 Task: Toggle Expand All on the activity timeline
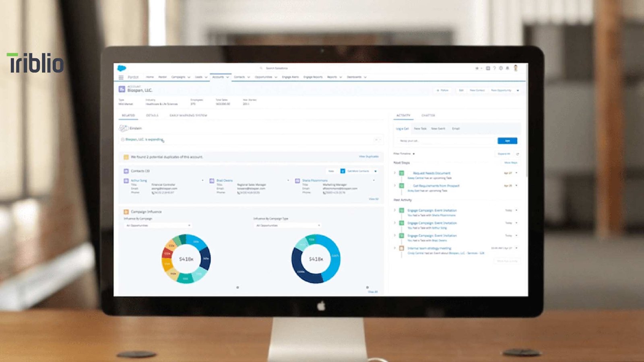[x=504, y=154]
